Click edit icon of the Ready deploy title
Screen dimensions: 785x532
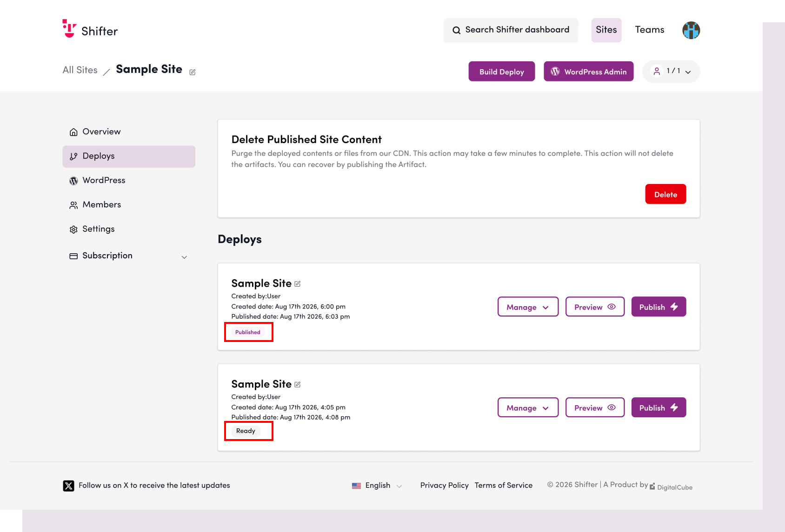[x=298, y=384]
